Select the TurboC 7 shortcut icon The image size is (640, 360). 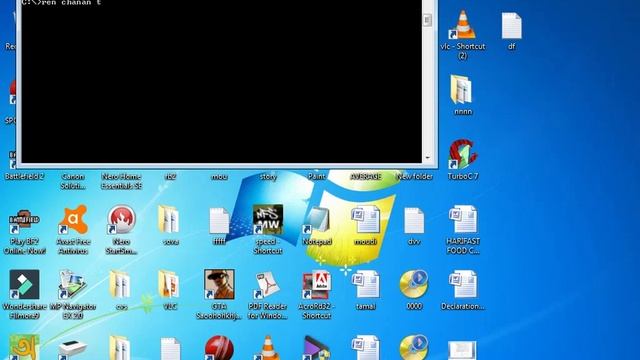(462, 154)
